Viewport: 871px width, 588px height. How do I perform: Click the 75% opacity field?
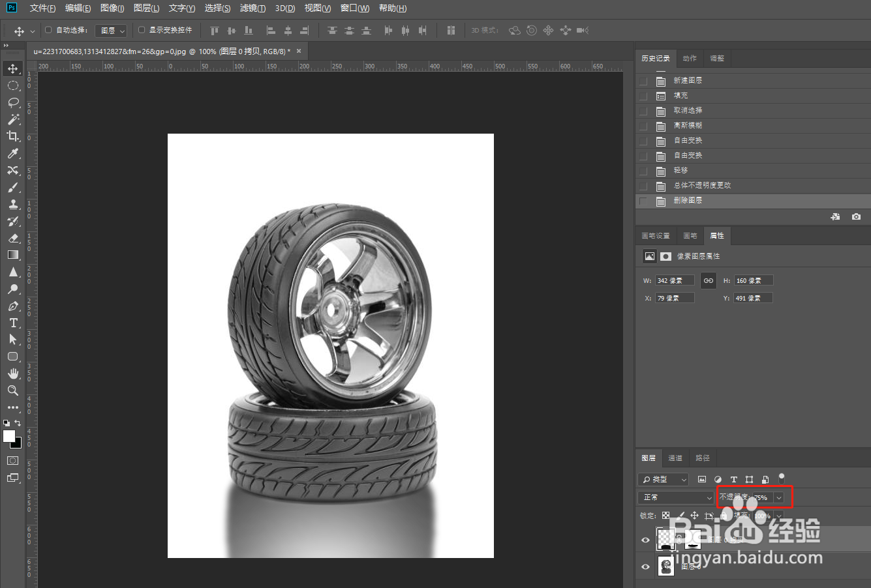click(761, 497)
